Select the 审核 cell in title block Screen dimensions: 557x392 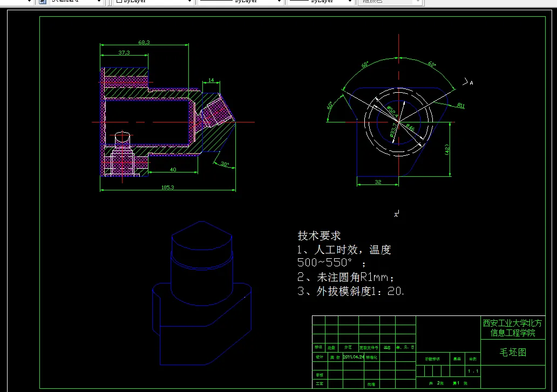pyautogui.click(x=320, y=375)
